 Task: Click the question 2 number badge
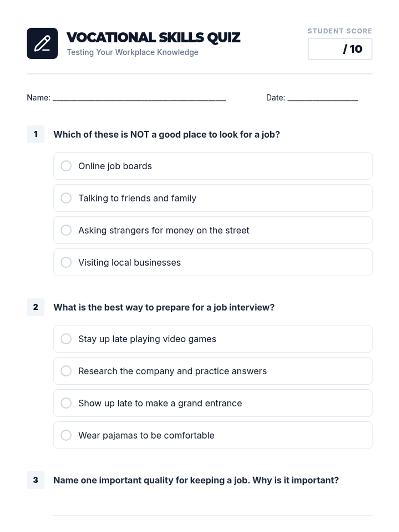point(36,307)
